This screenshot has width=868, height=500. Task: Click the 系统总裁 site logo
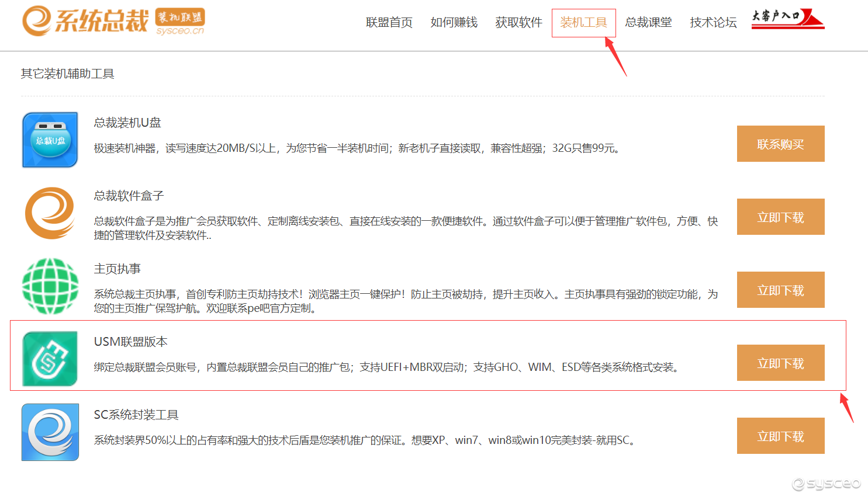pyautogui.click(x=85, y=21)
